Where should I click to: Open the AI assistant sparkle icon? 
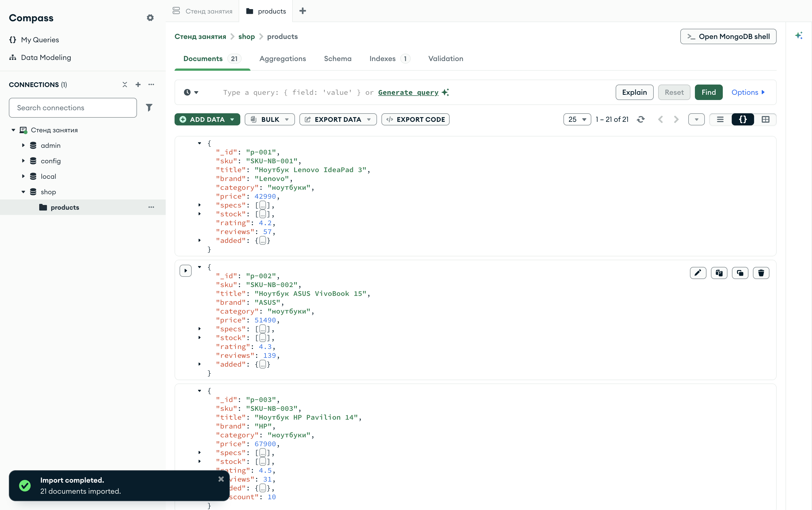tap(798, 35)
